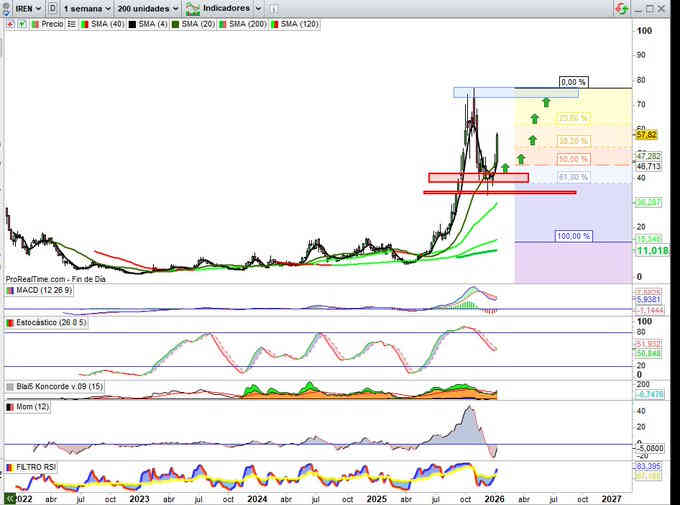This screenshot has width=680, height=505.
Task: Click the list icon after Precio
Action: tap(69, 23)
